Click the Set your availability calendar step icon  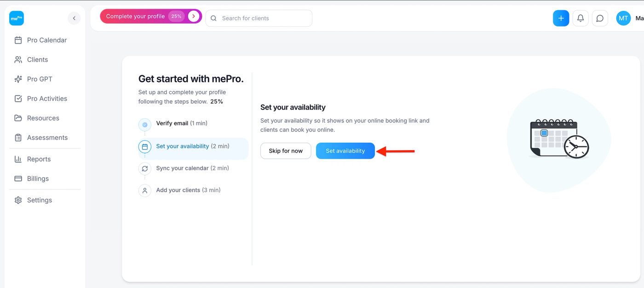click(145, 147)
